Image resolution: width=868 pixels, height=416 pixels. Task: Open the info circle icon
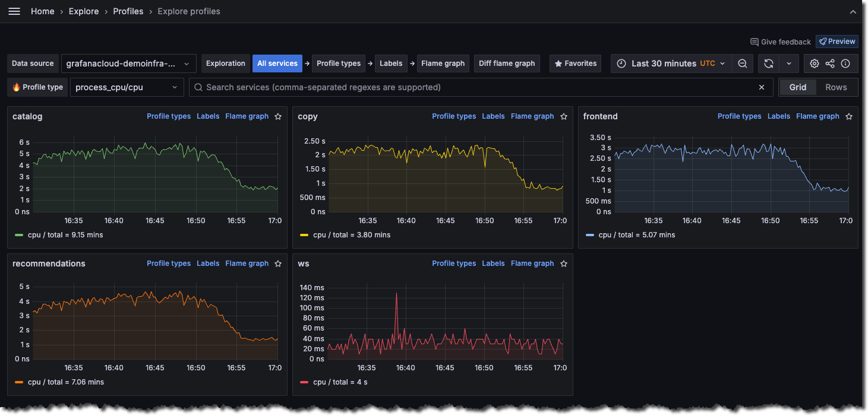pos(846,63)
